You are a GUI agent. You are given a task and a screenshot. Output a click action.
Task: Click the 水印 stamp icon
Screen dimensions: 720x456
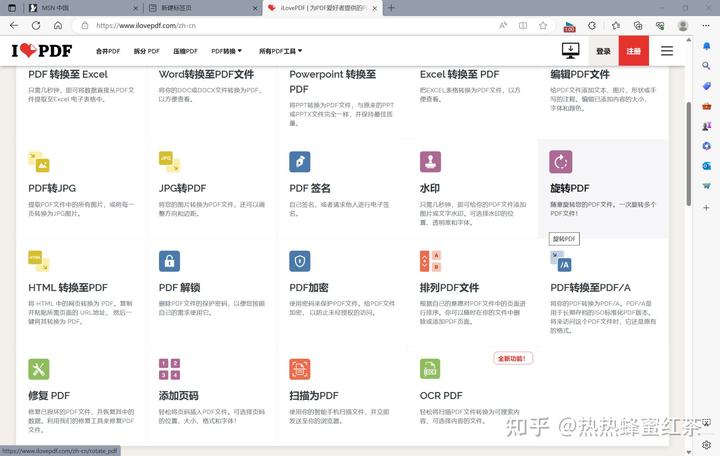[430, 162]
